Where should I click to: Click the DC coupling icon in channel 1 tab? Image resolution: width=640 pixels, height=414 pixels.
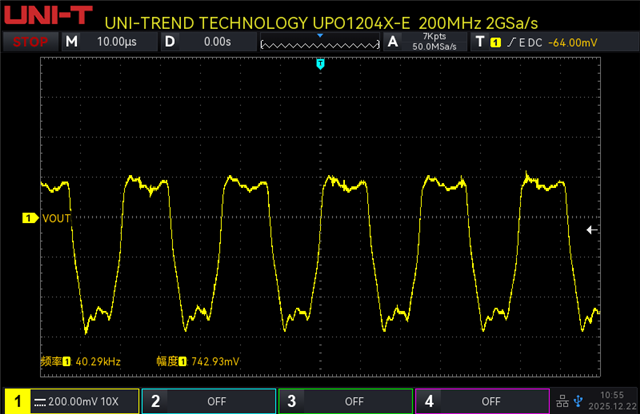(x=40, y=403)
